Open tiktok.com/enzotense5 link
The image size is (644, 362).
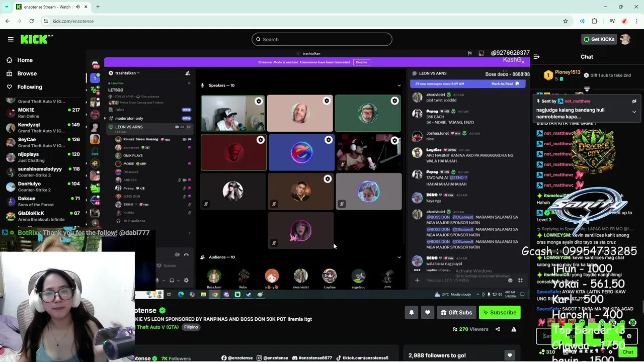click(x=362, y=358)
